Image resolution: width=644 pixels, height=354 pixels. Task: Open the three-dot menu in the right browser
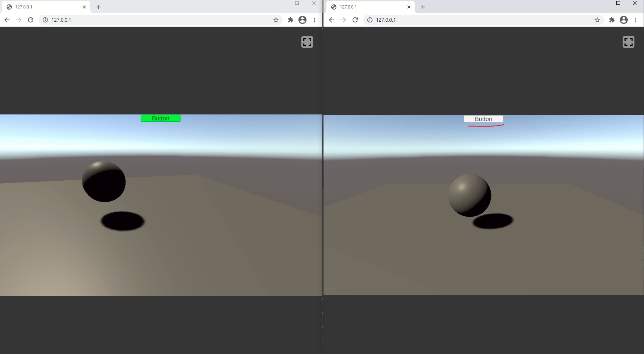(636, 20)
